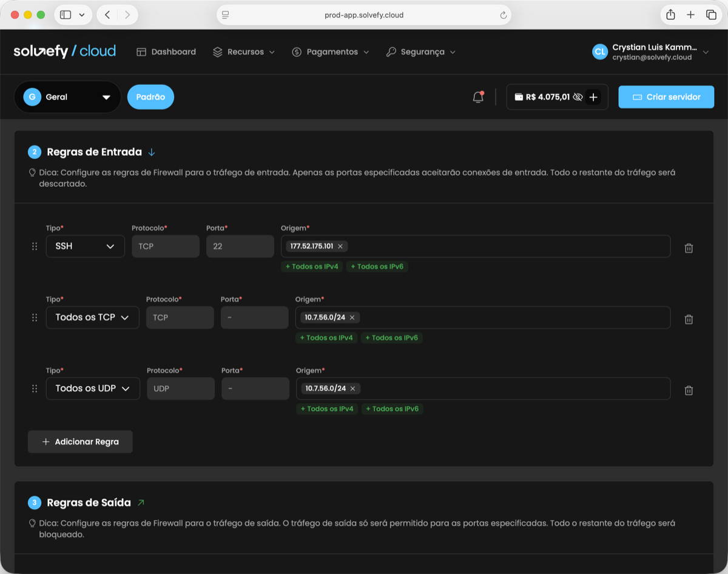Image resolution: width=728 pixels, height=574 pixels.
Task: Click the page reader icon in address bar
Action: pos(225,15)
